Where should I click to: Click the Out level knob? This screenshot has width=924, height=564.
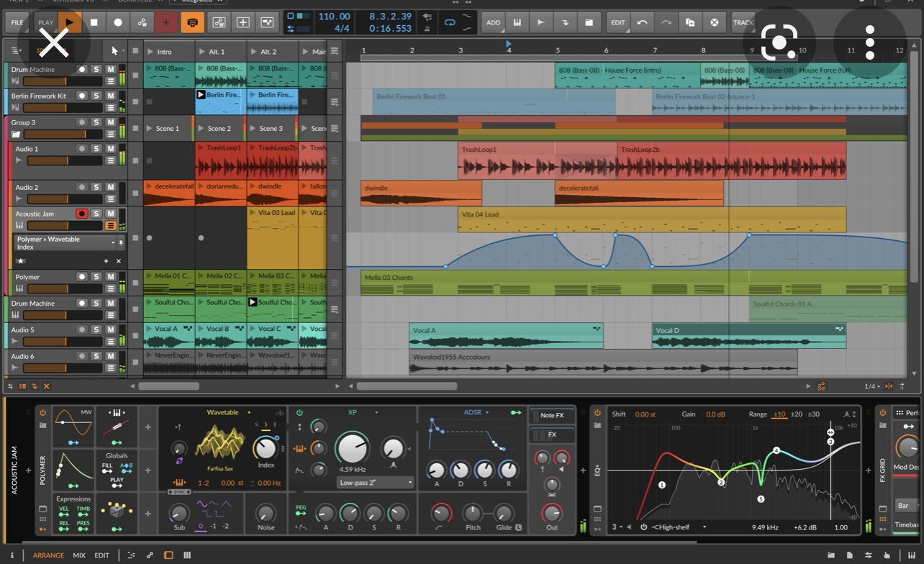click(x=552, y=513)
